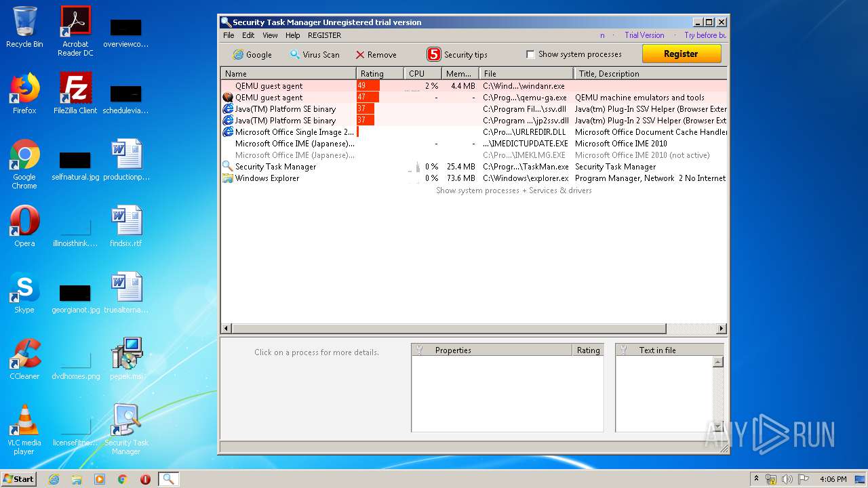Open Opera desktop shortcut

coord(24,226)
